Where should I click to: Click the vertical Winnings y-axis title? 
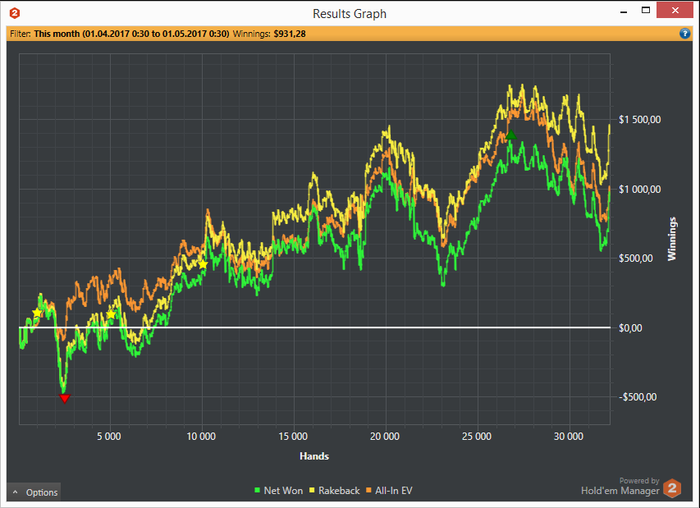pyautogui.click(x=671, y=239)
